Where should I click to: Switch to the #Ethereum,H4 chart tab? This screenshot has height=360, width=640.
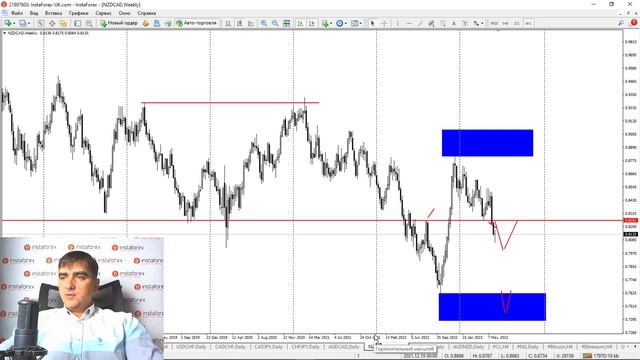pos(597,347)
